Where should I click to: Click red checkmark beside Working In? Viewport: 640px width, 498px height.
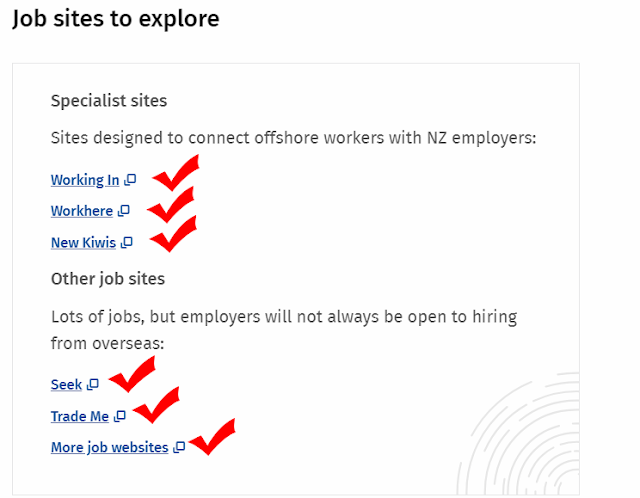(176, 173)
